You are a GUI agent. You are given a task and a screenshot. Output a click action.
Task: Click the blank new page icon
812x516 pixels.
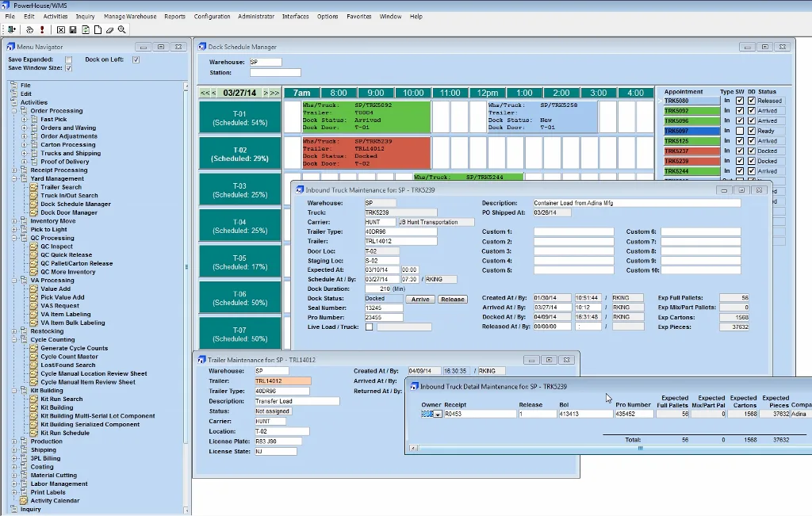coord(98,30)
